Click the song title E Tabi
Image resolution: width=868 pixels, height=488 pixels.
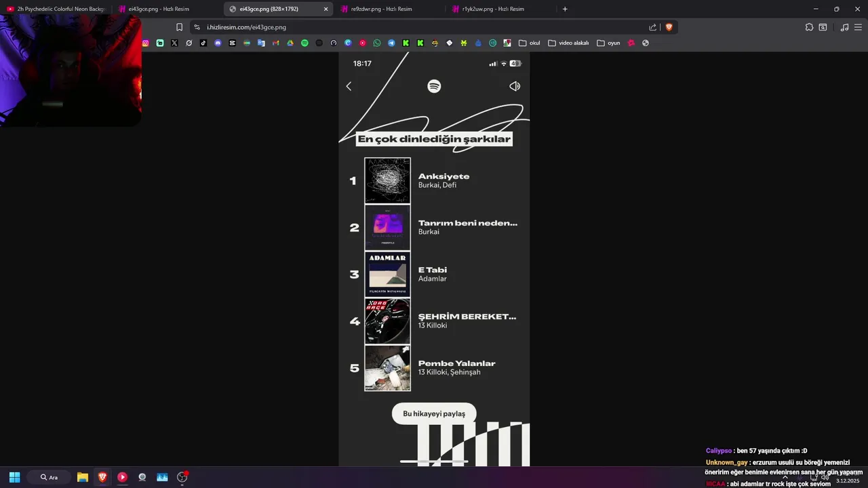[433, 270]
